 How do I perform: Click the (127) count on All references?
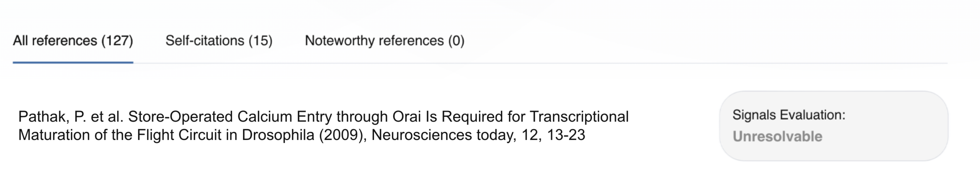117,41
